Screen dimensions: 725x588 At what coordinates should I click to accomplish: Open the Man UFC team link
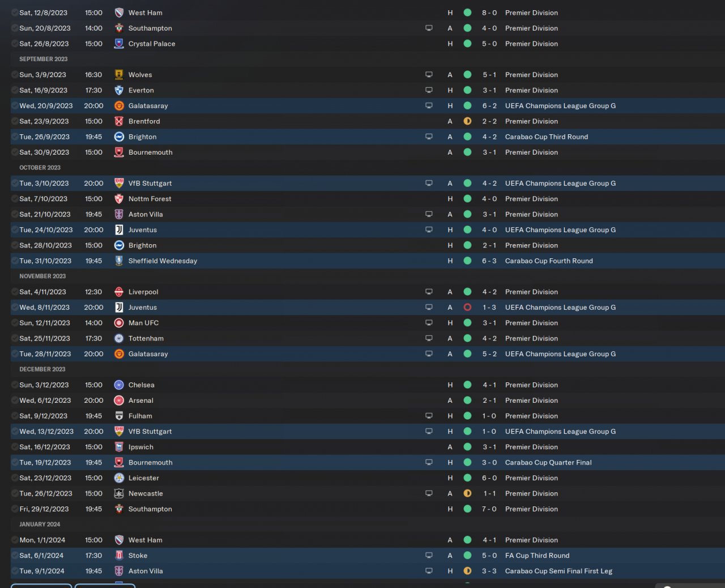tap(143, 323)
